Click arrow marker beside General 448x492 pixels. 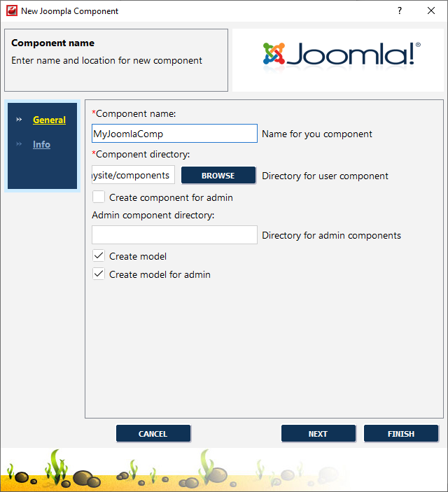coord(19,120)
